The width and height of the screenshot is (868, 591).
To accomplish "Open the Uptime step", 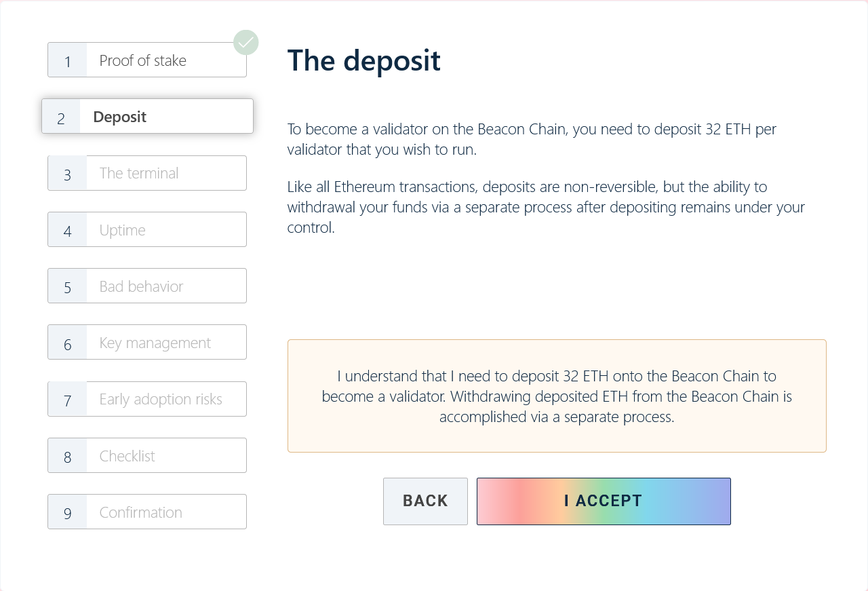I will 147,230.
